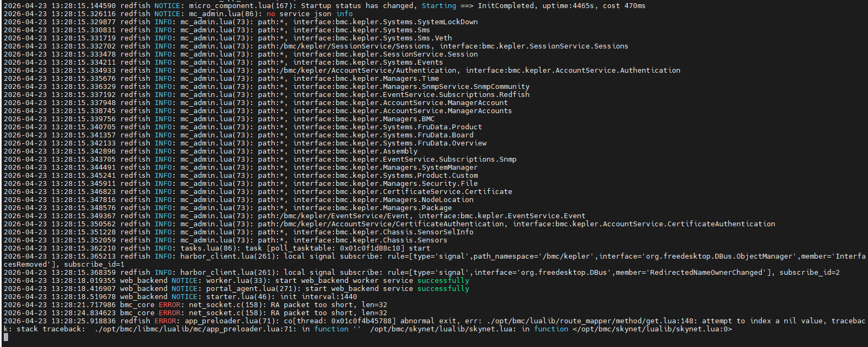Click the terminal cursor block at bottom

tap(6, 337)
